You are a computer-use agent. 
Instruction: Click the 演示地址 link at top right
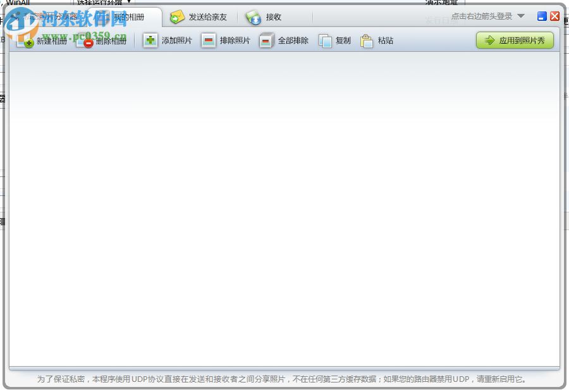pyautogui.click(x=441, y=3)
